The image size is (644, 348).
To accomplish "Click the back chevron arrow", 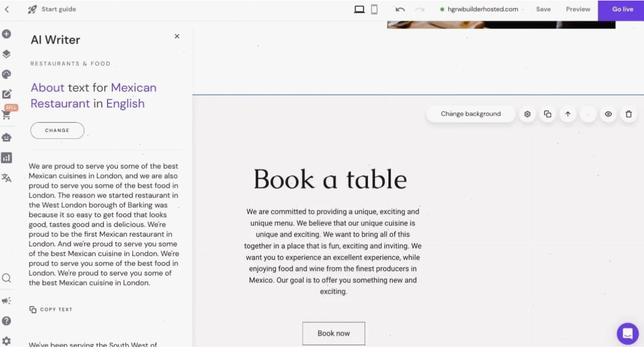I will click(7, 9).
